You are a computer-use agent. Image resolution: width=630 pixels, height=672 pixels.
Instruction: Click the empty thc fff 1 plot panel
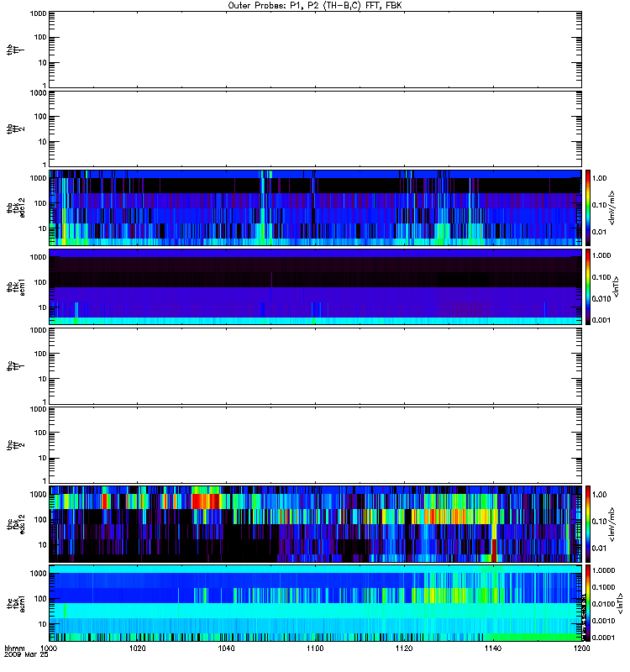point(315,366)
